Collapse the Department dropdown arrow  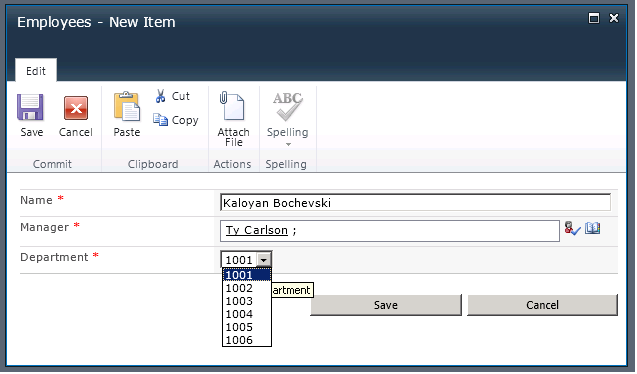(x=264, y=260)
